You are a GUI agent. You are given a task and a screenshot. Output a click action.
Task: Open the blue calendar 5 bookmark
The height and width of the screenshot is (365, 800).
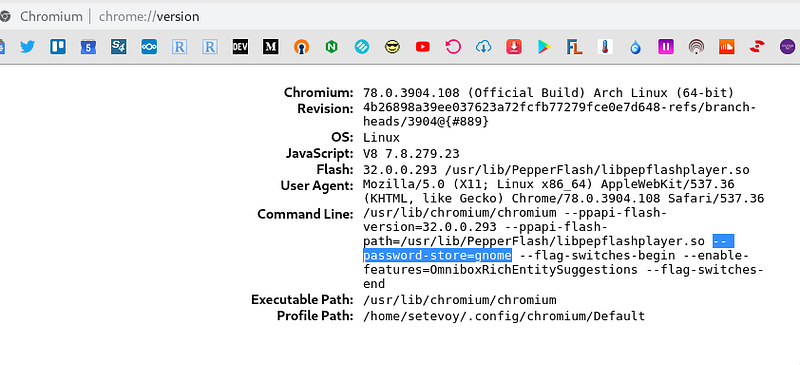point(88,47)
